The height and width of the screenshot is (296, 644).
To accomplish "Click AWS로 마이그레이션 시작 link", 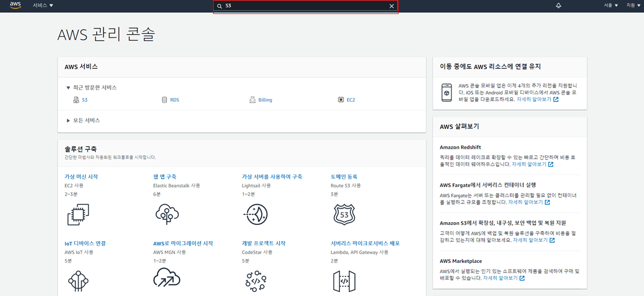I will point(183,243).
